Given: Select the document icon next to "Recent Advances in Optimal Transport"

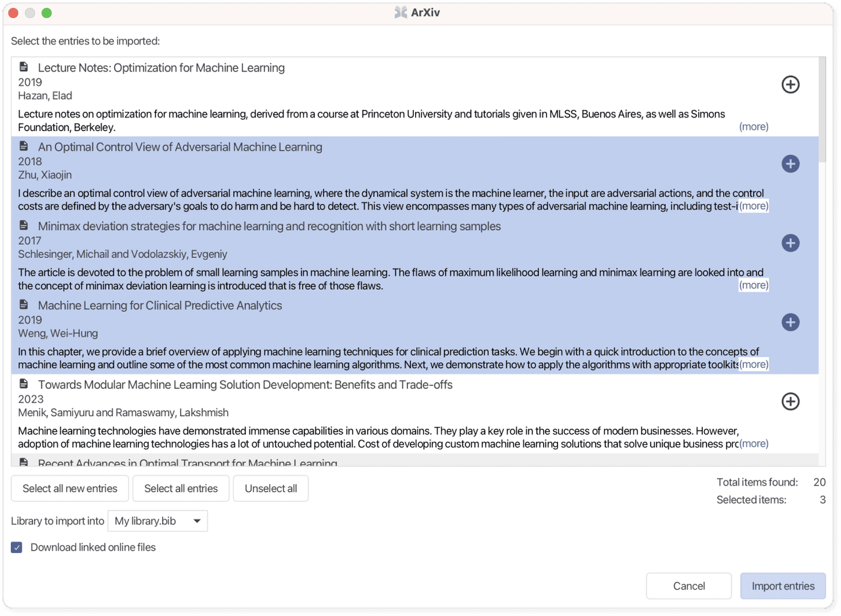Looking at the screenshot, I should pyautogui.click(x=23, y=463).
